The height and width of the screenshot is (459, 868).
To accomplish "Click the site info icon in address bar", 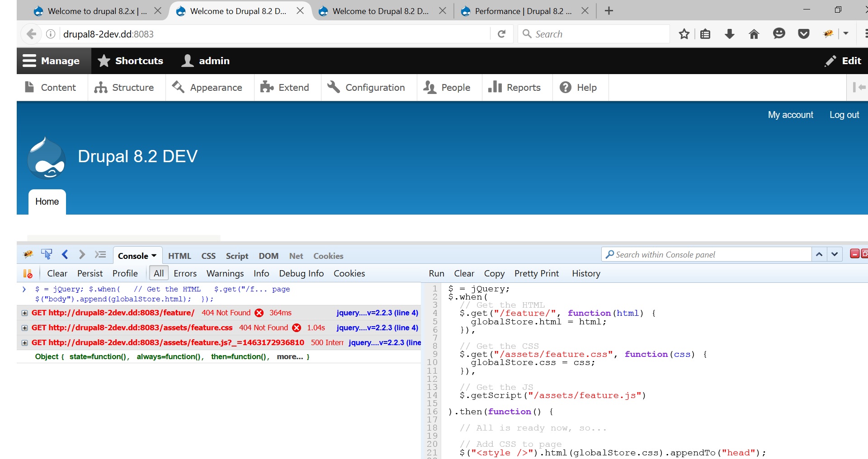I will pos(51,34).
